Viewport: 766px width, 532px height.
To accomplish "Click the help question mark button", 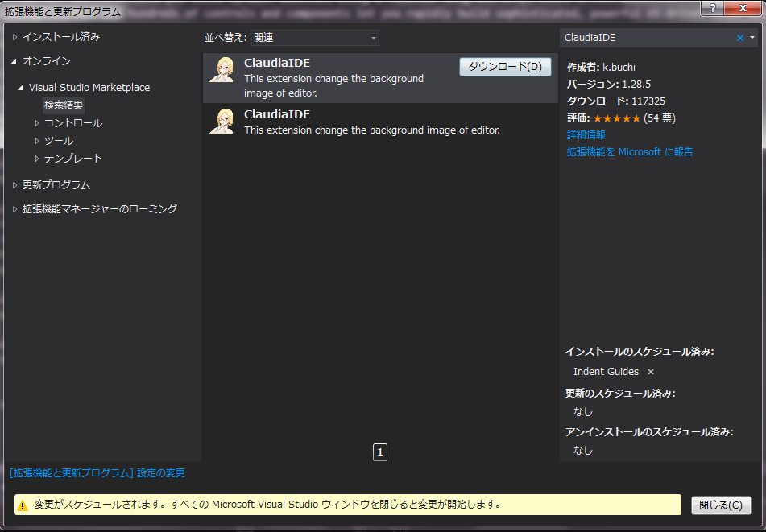I will (710, 8).
